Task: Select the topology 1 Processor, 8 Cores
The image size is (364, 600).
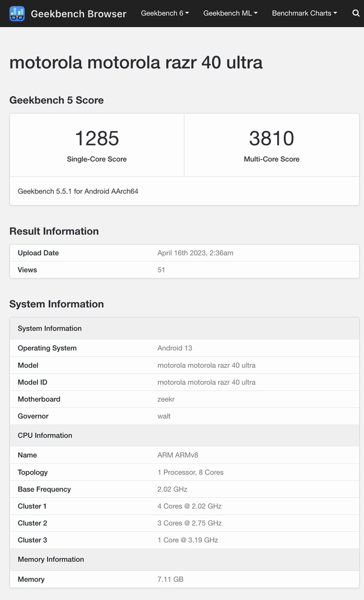Action: tap(190, 472)
